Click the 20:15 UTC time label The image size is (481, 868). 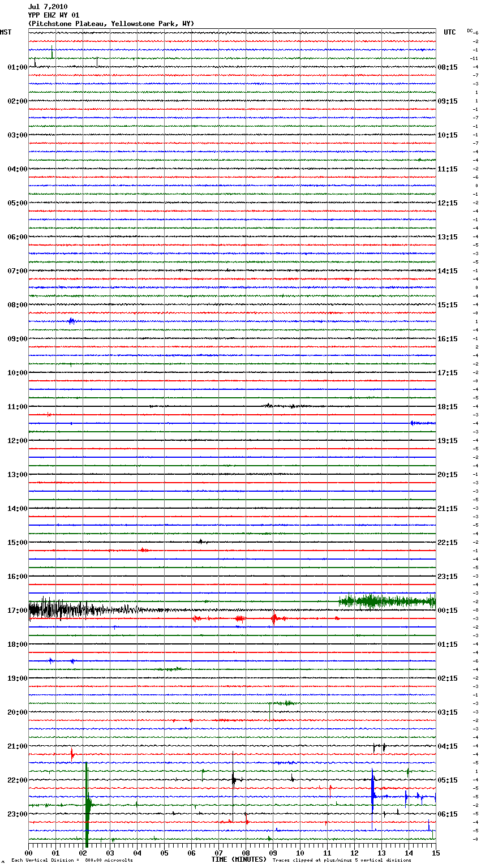tap(448, 475)
